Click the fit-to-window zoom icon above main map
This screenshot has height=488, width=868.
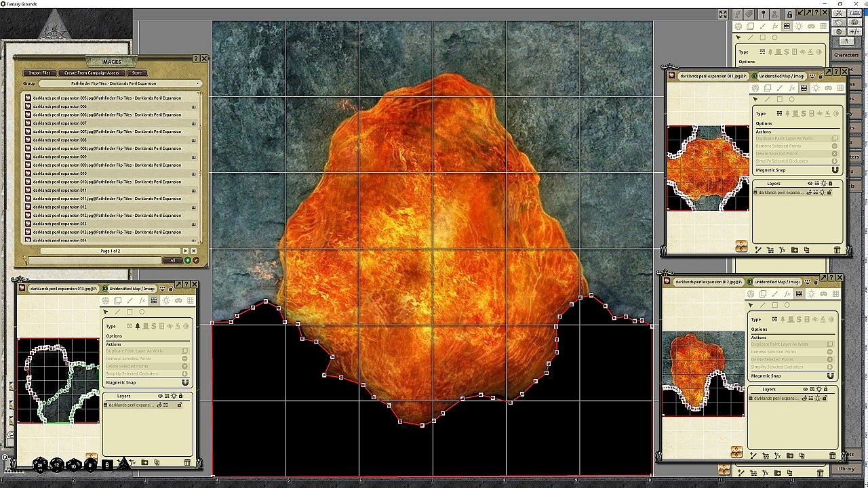click(x=723, y=14)
